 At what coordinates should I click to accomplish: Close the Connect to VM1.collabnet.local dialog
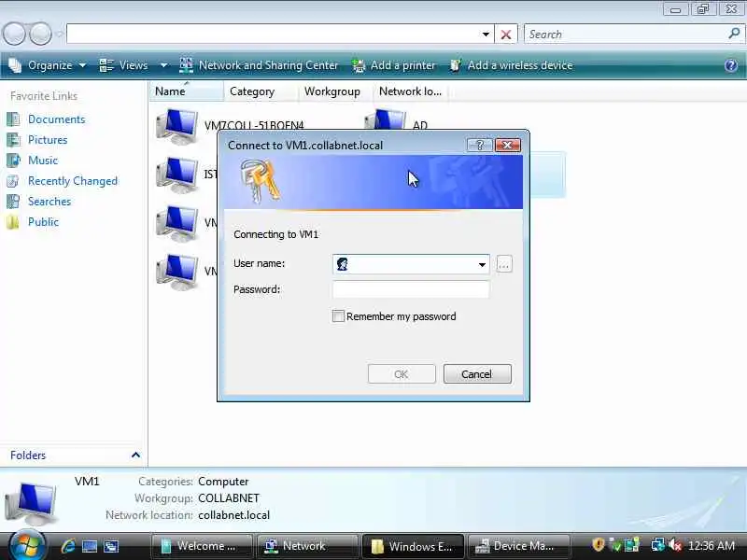(507, 146)
